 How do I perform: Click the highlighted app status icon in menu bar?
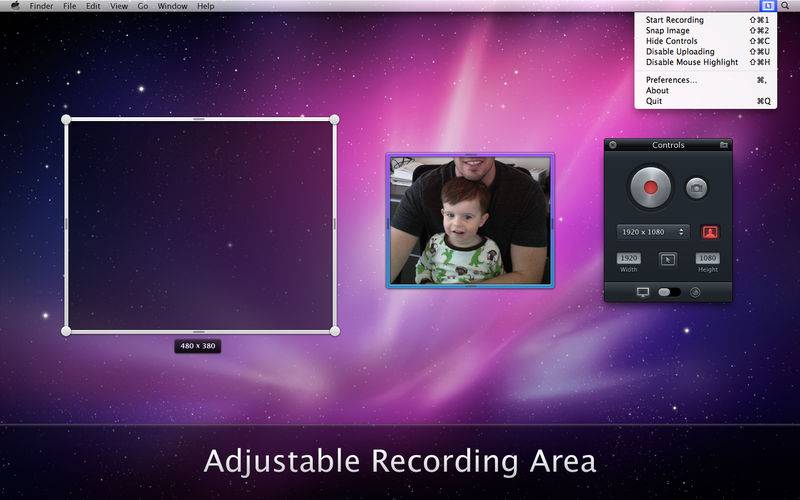click(x=767, y=6)
